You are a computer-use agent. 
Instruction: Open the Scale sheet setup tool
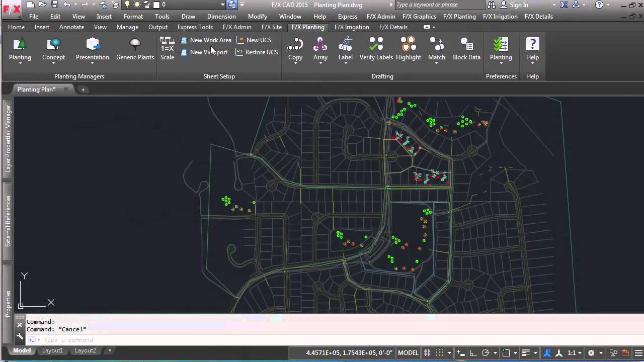pos(167,49)
